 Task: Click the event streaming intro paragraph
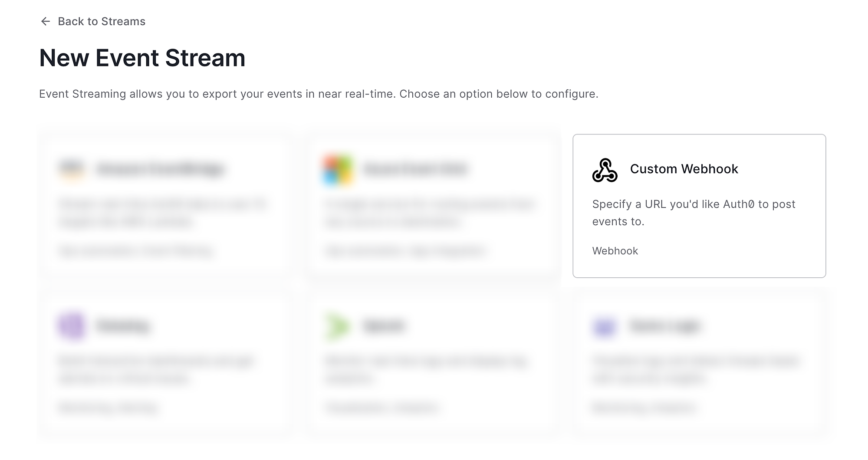(x=318, y=93)
